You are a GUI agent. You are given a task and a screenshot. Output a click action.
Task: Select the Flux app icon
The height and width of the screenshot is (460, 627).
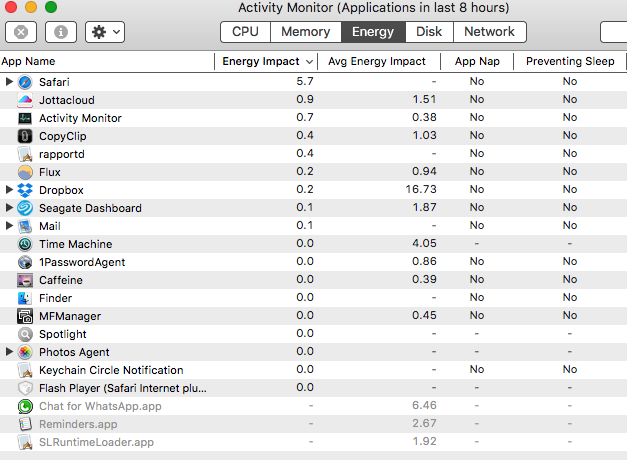(25, 172)
